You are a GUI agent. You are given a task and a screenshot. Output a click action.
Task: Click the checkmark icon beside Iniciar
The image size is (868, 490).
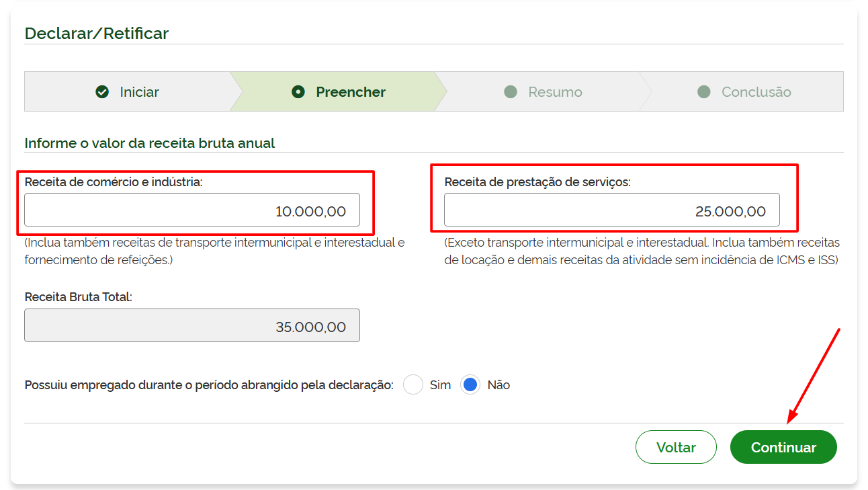tap(102, 92)
